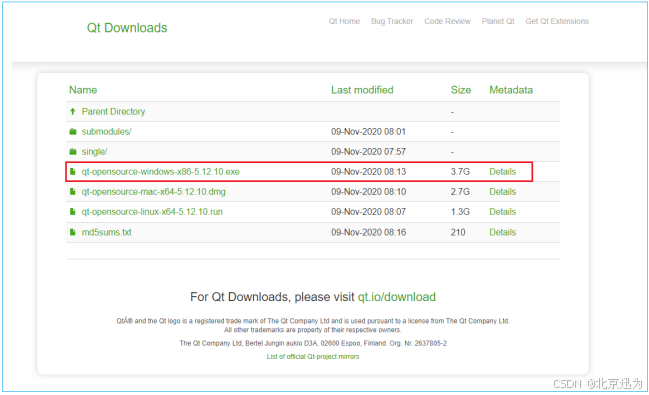
Task: Open Planet Qt in the top navigation
Action: 498,21
